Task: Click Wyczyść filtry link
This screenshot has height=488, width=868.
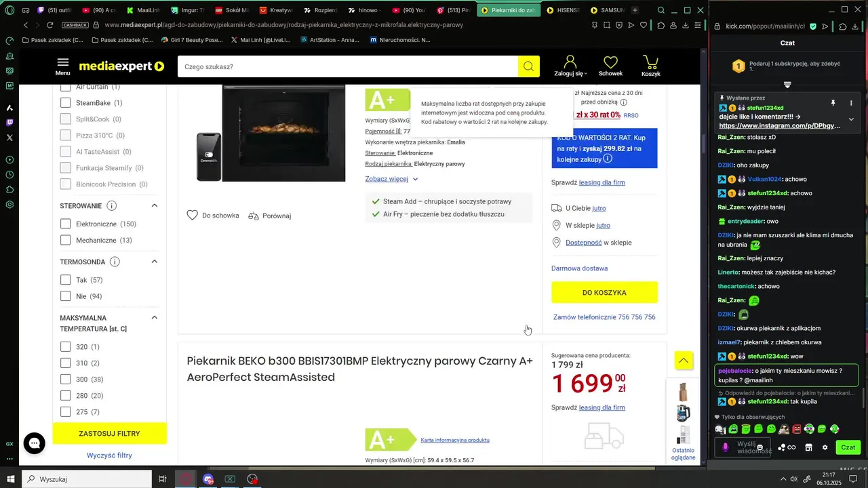Action: (109, 455)
